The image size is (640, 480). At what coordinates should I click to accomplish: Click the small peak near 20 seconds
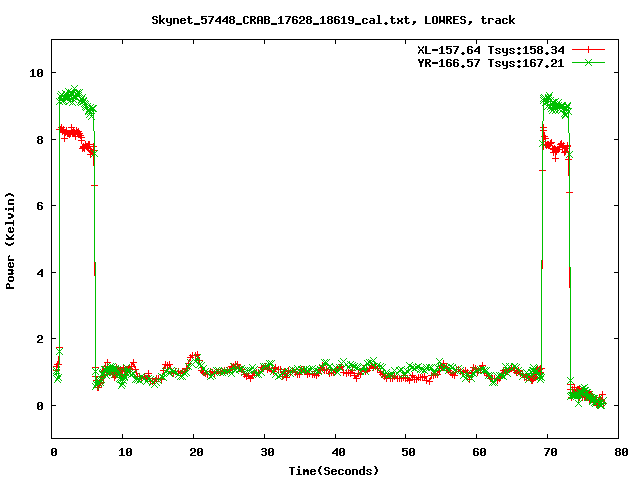[x=195, y=358]
